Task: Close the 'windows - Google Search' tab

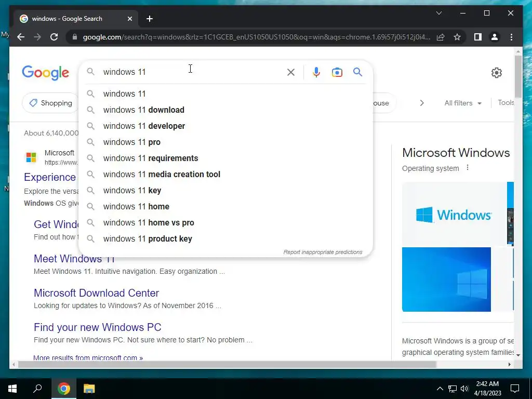Action: point(129,19)
